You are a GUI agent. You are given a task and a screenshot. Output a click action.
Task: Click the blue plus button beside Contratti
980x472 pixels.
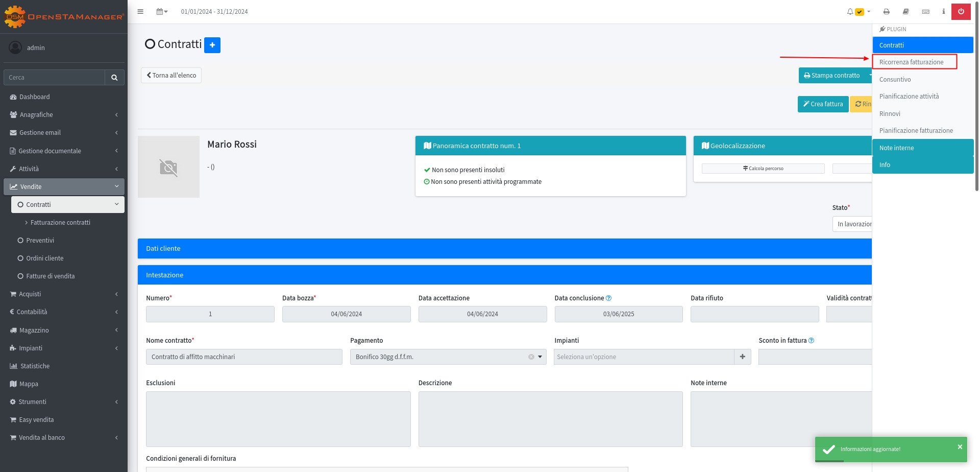click(212, 45)
